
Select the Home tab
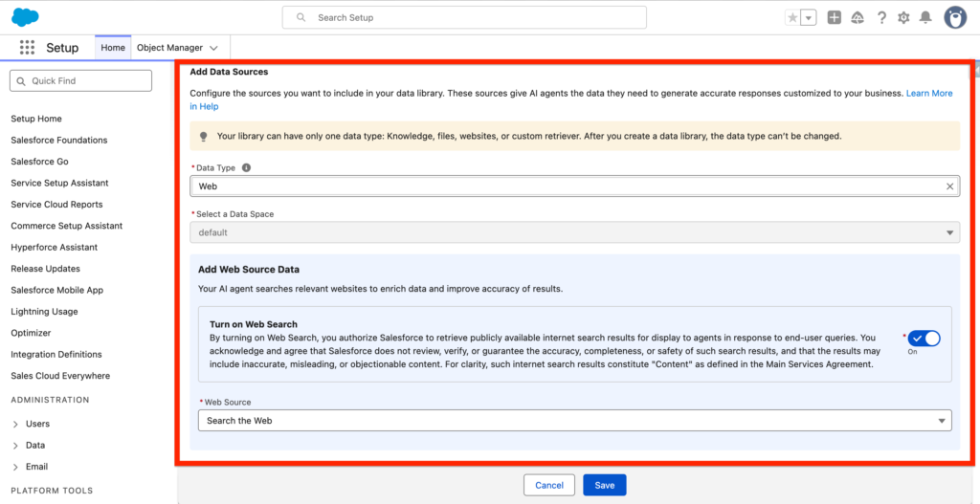point(113,48)
